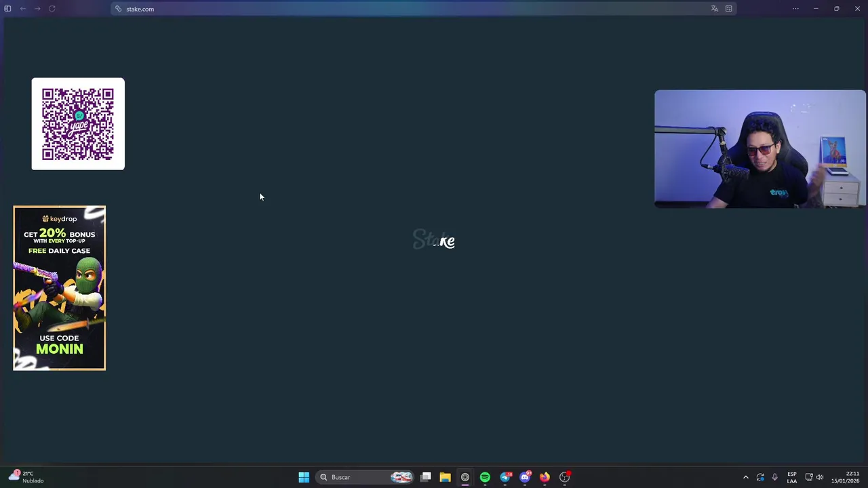Open network settings tray icon

click(808, 477)
